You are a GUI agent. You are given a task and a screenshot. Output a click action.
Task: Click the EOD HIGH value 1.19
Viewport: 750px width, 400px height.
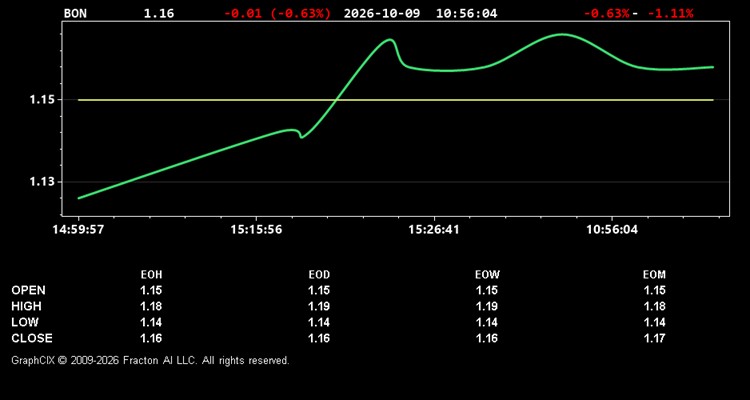319,306
